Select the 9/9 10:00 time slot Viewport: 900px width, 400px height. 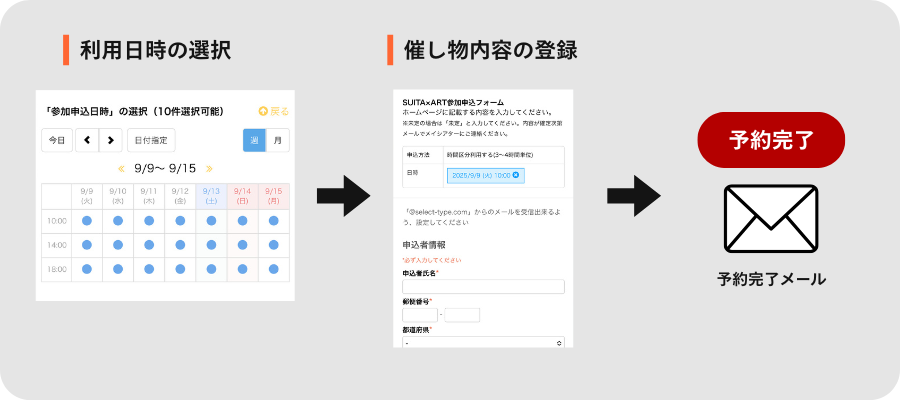pyautogui.click(x=86, y=220)
